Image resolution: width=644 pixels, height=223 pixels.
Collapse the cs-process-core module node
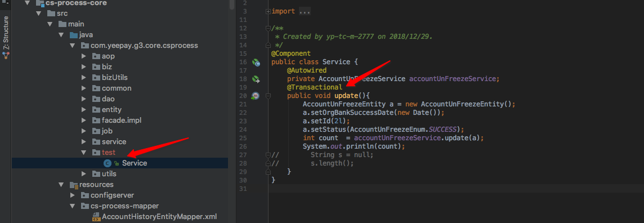28,3
